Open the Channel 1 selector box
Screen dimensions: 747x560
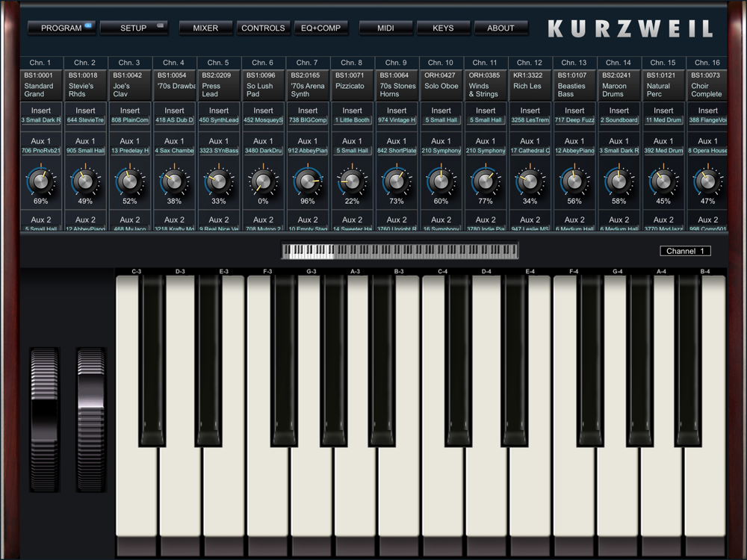pos(685,251)
